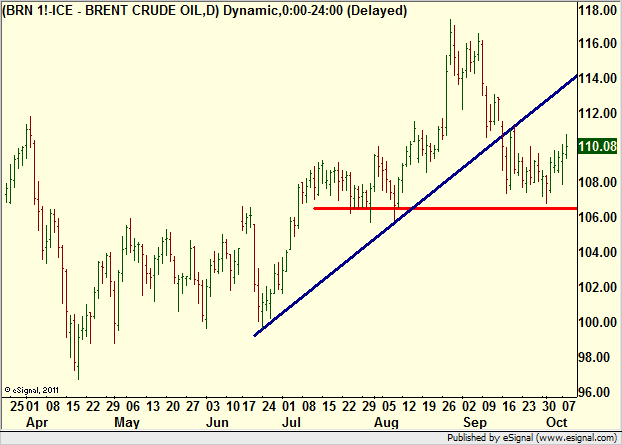Click the Sep month label

tap(475, 422)
